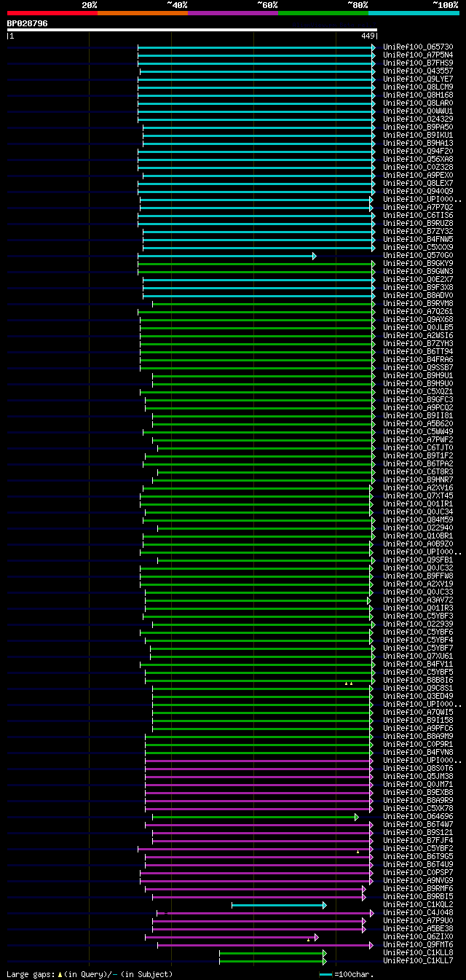The image size is (466, 980).
Task: Select UniRef100_B9I158 hit
Action: [x=419, y=720]
